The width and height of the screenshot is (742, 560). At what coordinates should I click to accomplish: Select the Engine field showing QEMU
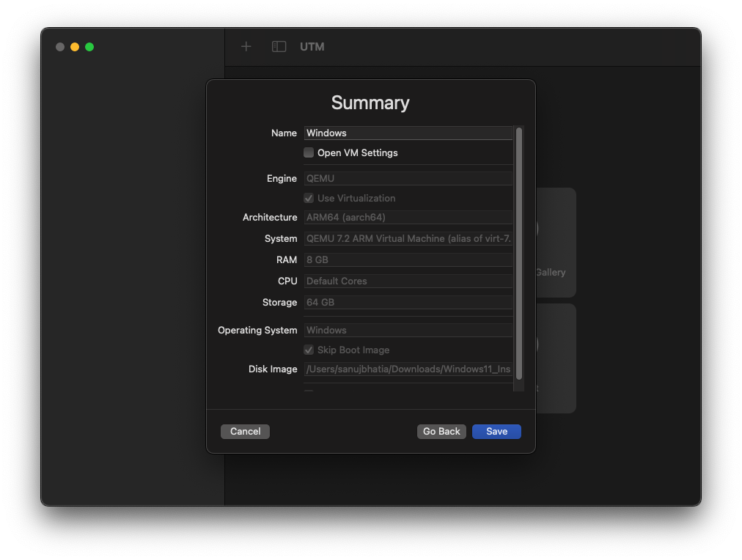[408, 178]
